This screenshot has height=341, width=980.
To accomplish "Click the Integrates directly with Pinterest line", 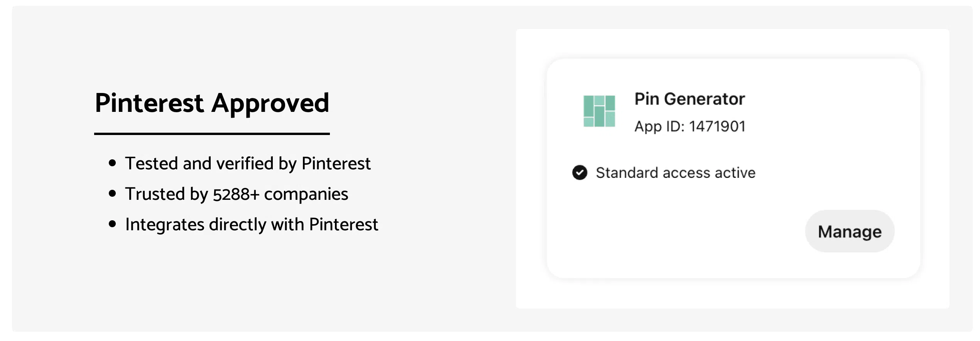I will 251,225.
